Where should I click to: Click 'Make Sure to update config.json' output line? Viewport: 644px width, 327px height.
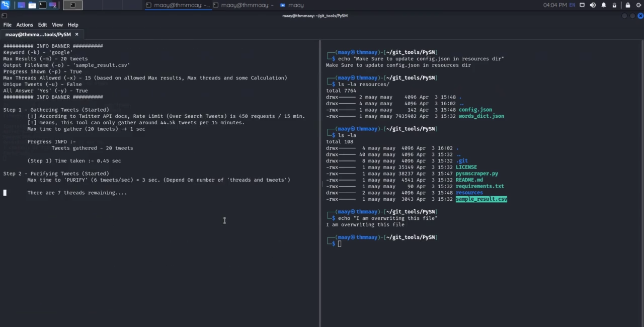coord(398,65)
